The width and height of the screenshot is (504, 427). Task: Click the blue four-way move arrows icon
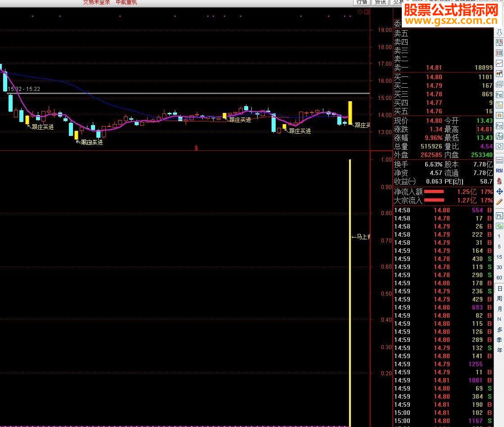coord(499,192)
